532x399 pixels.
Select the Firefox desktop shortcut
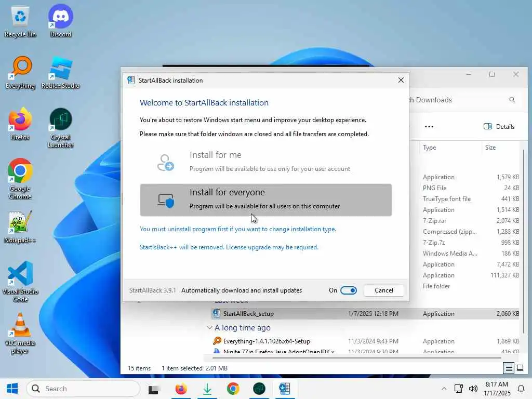click(x=20, y=124)
